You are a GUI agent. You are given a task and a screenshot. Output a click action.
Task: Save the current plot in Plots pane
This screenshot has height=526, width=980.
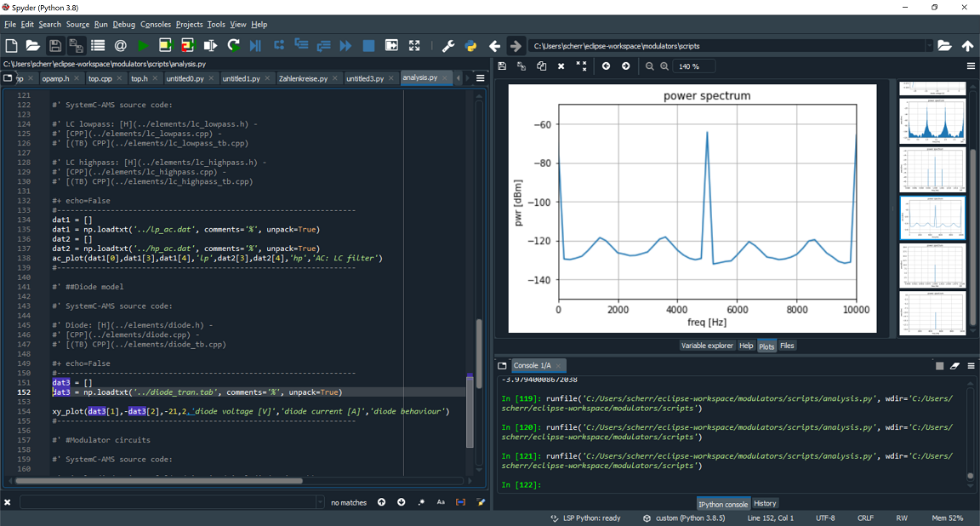click(502, 66)
